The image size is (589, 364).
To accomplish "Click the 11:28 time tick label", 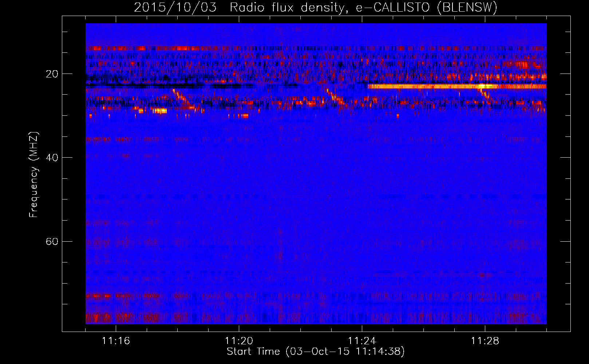I will tap(485, 341).
